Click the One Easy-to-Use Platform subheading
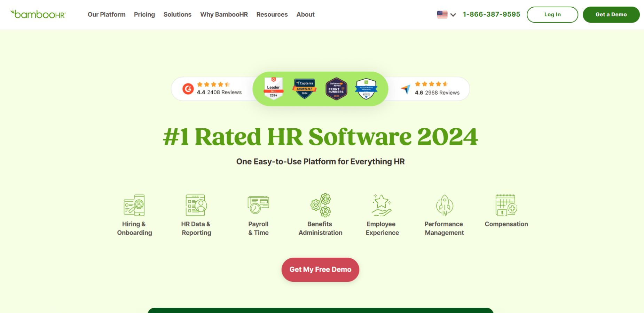The width and height of the screenshot is (644, 313). [320, 161]
